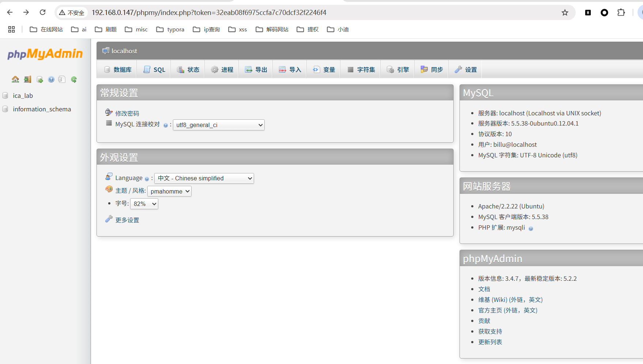Click the browser address bar URL
The image size is (643, 364).
[x=209, y=12]
